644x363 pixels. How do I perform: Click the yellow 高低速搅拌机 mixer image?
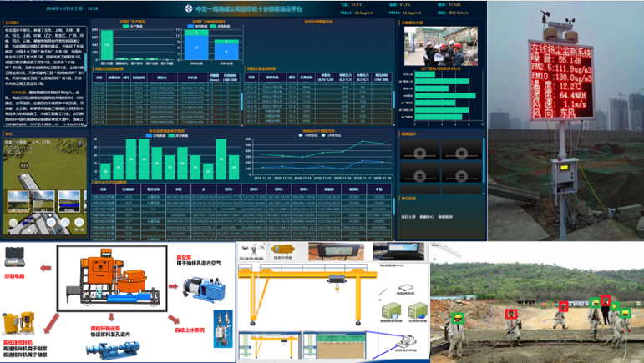(x=20, y=325)
